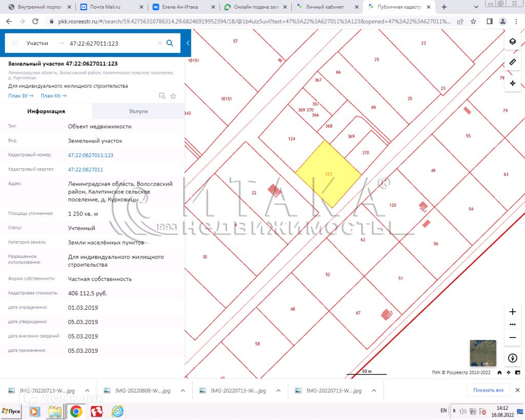Click the find-on-map icon beside star
Image resolution: width=525 pixels, height=420 pixels.
click(162, 96)
